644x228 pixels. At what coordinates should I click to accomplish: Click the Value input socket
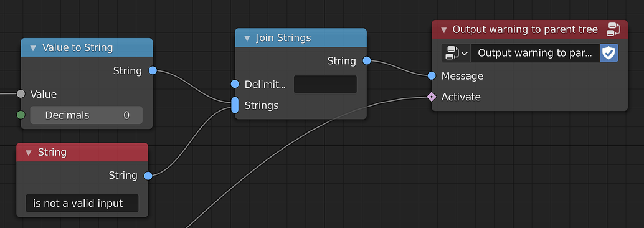coord(21,94)
